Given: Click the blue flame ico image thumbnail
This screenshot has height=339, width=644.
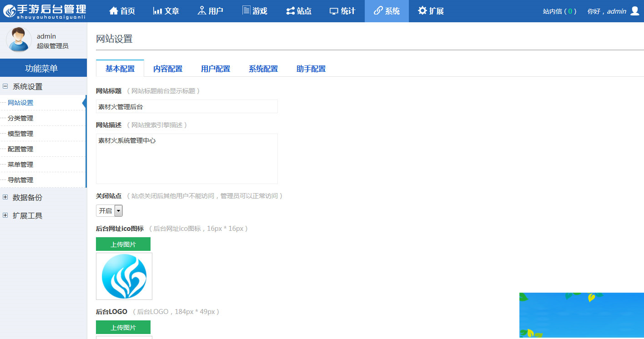Looking at the screenshot, I should [x=124, y=276].
